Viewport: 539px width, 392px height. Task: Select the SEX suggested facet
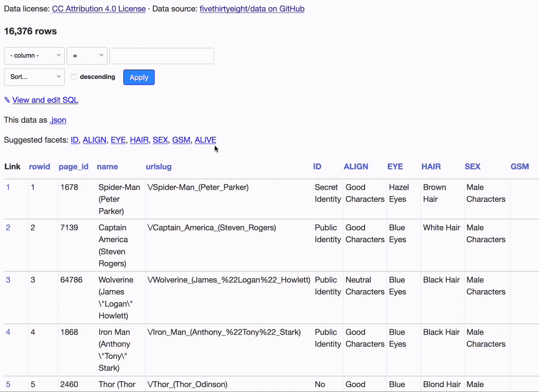pos(160,140)
